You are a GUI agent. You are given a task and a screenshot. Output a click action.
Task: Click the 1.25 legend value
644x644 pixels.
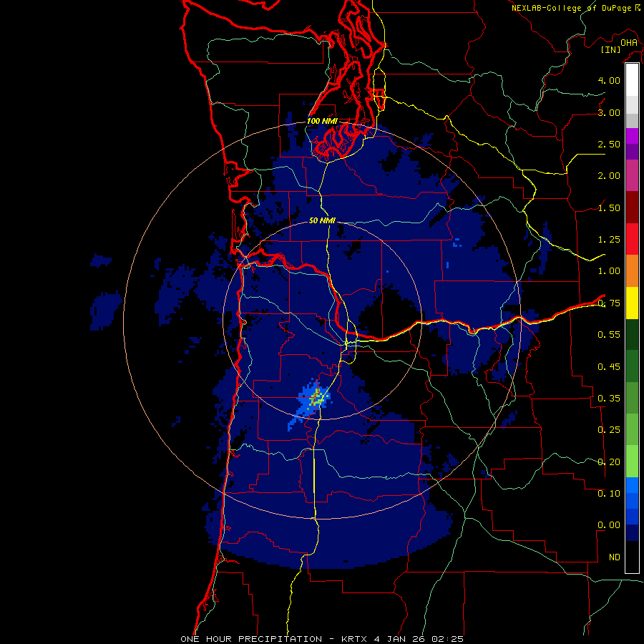coord(609,240)
